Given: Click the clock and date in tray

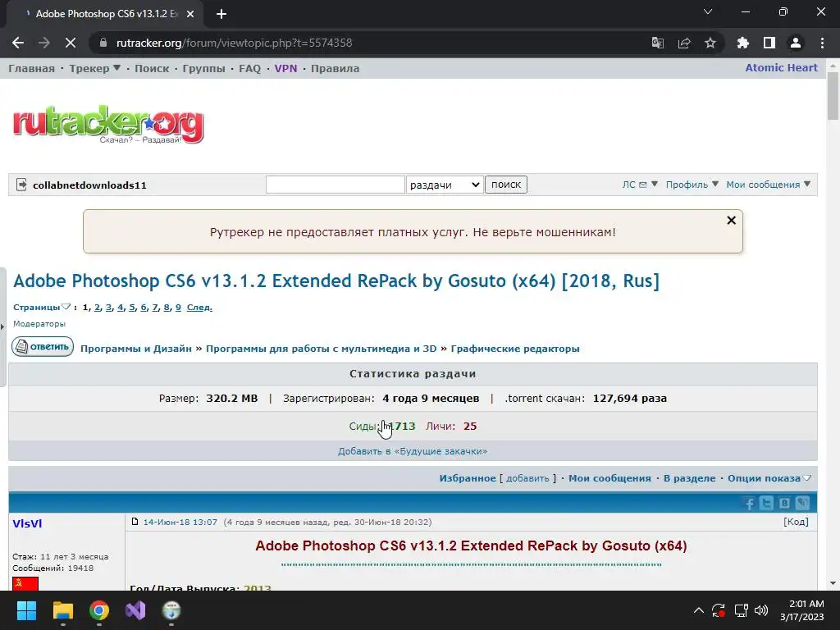Looking at the screenshot, I should (x=801, y=610).
